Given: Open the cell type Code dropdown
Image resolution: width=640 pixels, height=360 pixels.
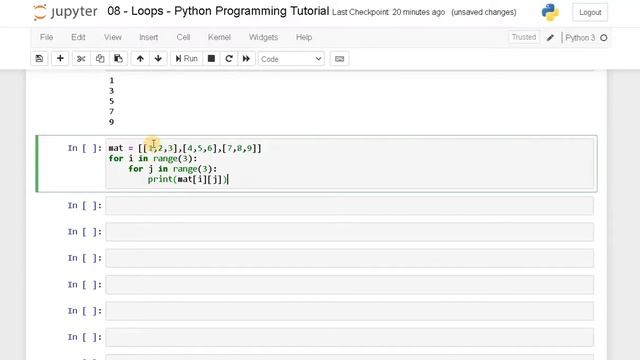Looking at the screenshot, I should 291,59.
